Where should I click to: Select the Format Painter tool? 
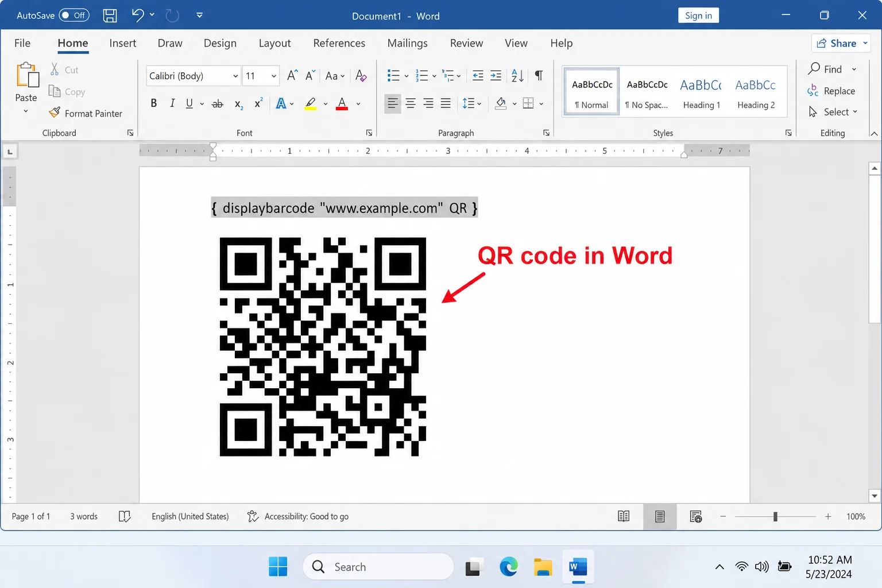pos(86,113)
